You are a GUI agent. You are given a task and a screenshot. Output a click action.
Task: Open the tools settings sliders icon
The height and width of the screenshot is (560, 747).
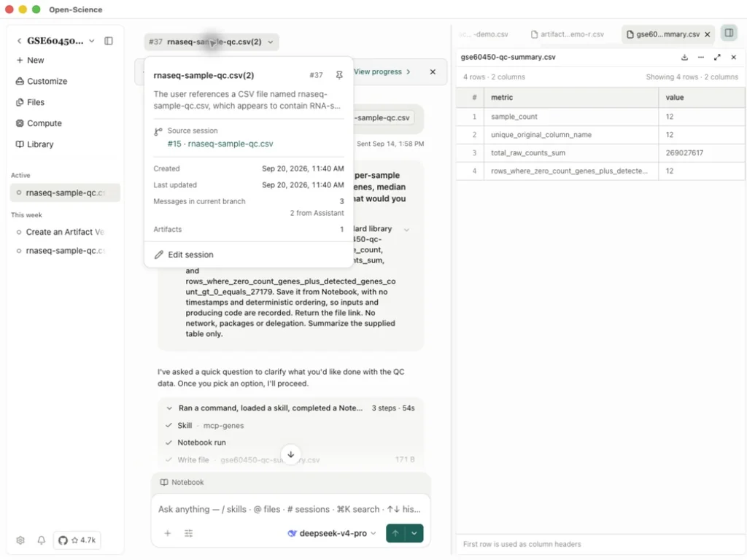[189, 533]
